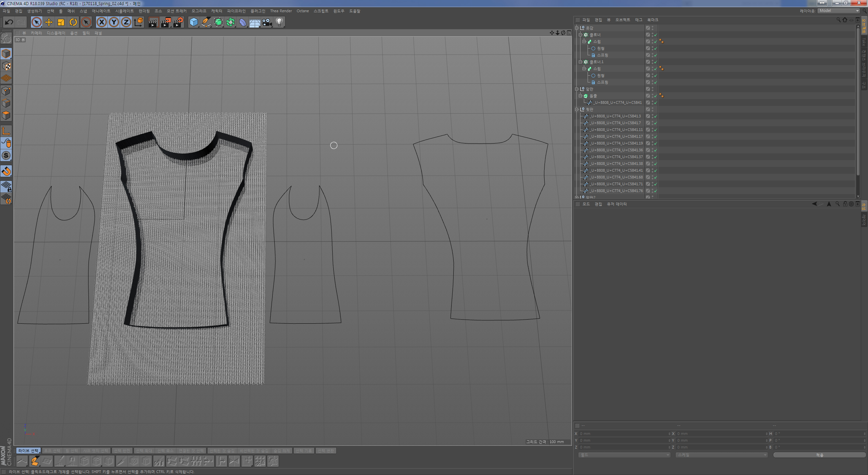This screenshot has height=475, width=868.
Task: Click the 라이브 선택 button
Action: (28, 451)
